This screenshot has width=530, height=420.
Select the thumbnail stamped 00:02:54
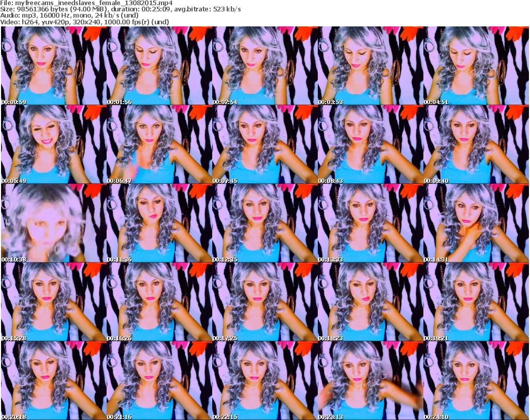point(264,66)
